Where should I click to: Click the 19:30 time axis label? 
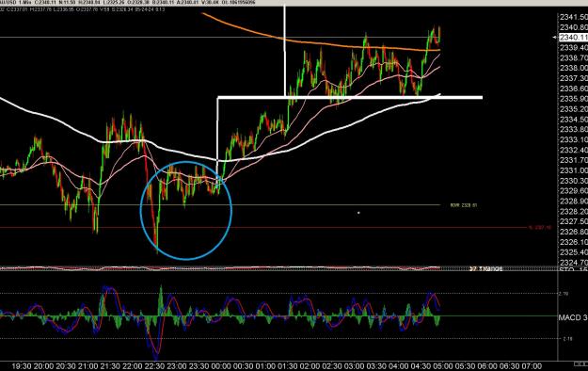(22, 365)
